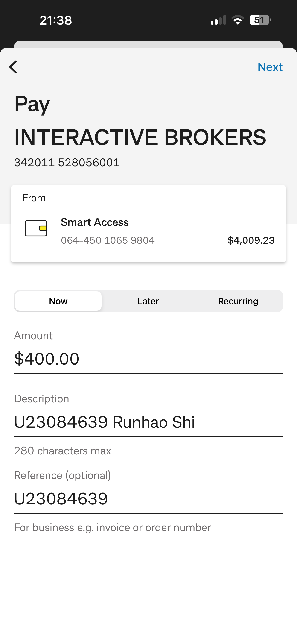Open the From account selector card

pyautogui.click(x=148, y=224)
